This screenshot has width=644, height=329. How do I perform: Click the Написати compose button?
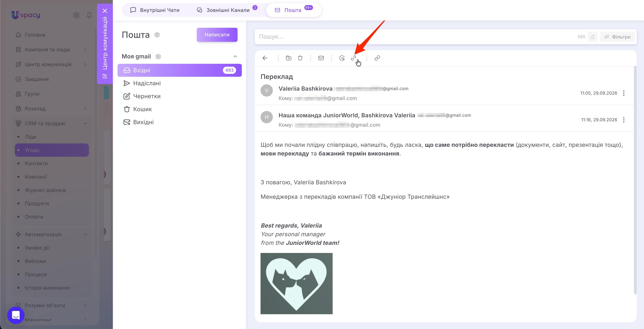tap(217, 35)
